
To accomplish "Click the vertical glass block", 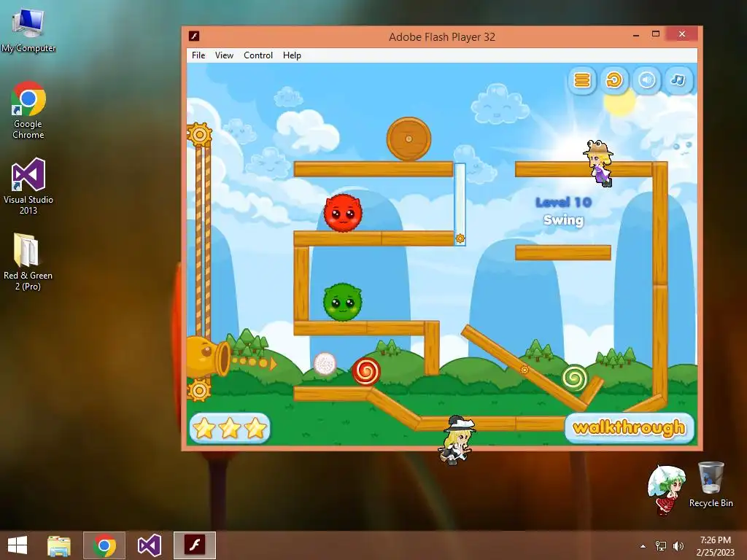I will tap(460, 204).
